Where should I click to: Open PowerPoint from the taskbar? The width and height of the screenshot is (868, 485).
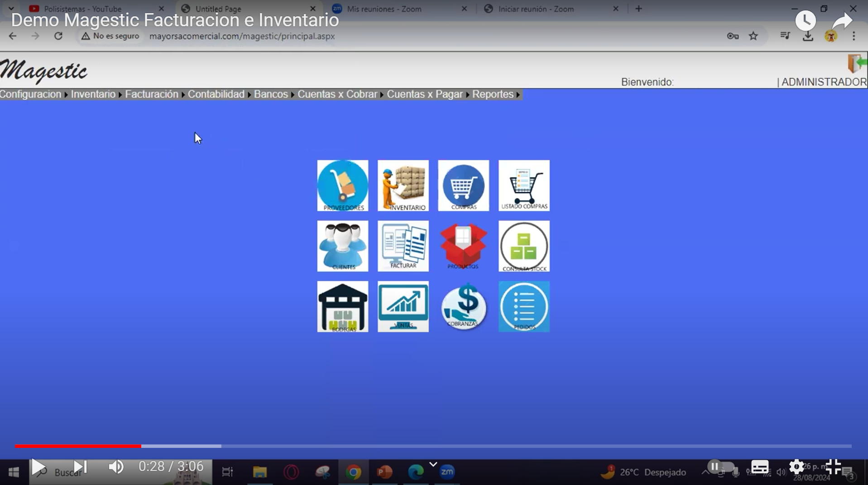point(384,472)
